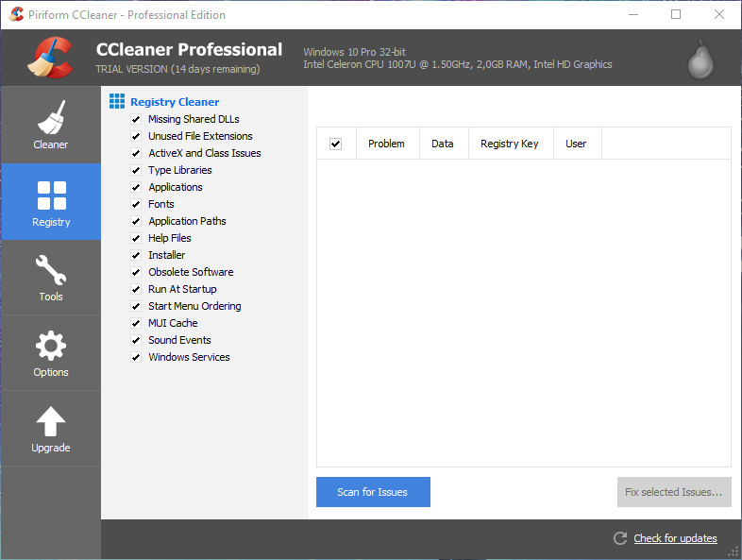The image size is (742, 560).
Task: Click the Registry Cleaner heading
Action: [x=175, y=102]
